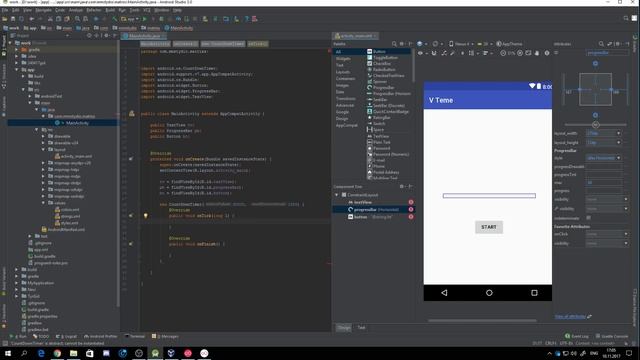Screen dimensions: 640x360
Task: Click the palette search magnifier icon
Action: 394,44
